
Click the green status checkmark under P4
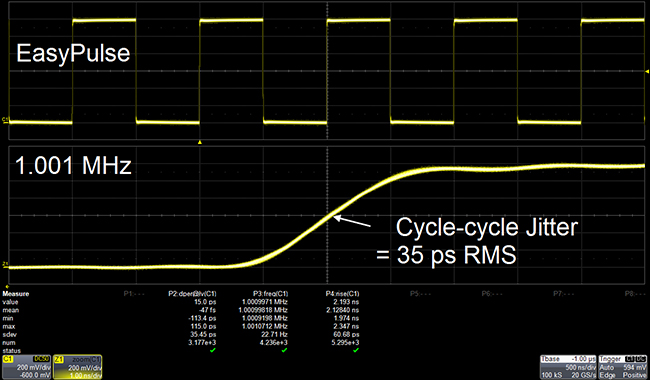pos(356,351)
